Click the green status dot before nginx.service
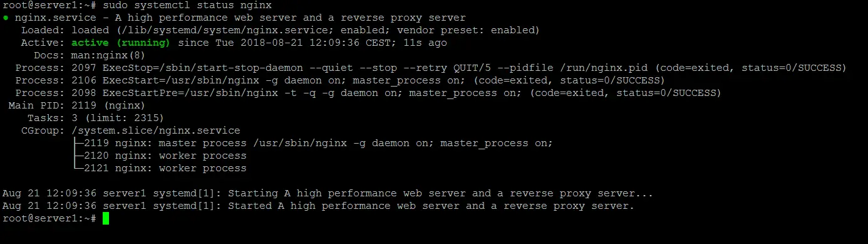Screen dimensions: 868x244 (x=6, y=18)
